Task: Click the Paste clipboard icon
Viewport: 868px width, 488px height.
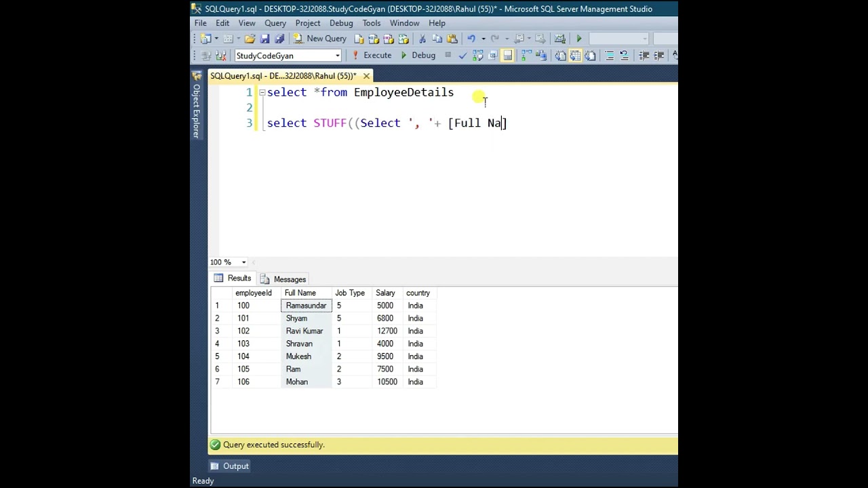Action: 452,39
